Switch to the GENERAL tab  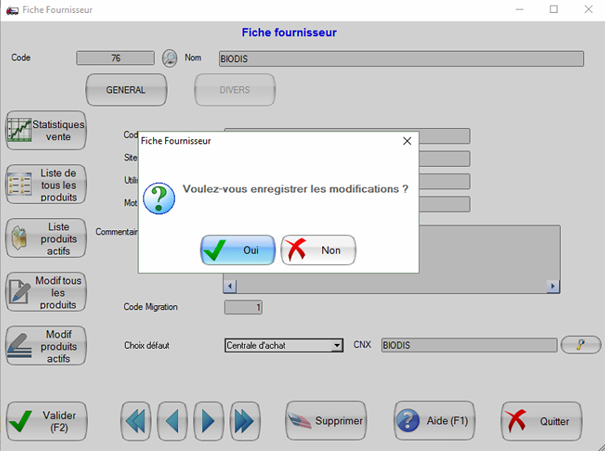pyautogui.click(x=125, y=90)
